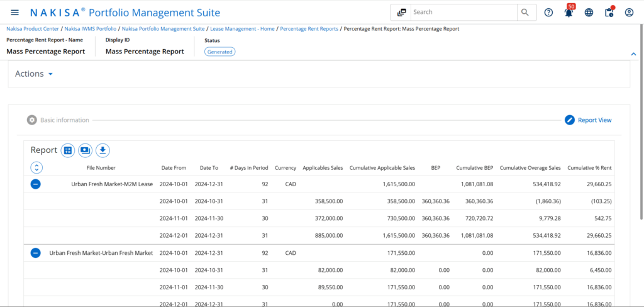The height and width of the screenshot is (307, 644).
Task: Collapse Urban Fresh Market-Urban Fresh Market row
Action: 36,253
